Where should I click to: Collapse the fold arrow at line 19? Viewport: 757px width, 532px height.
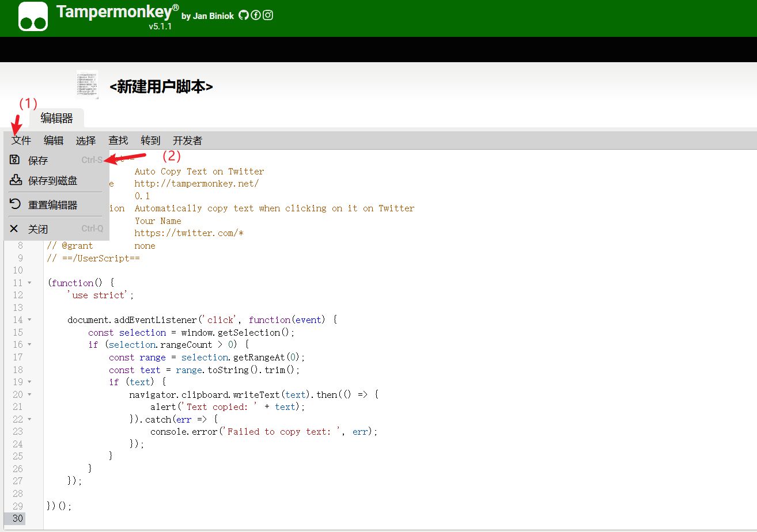(x=29, y=382)
